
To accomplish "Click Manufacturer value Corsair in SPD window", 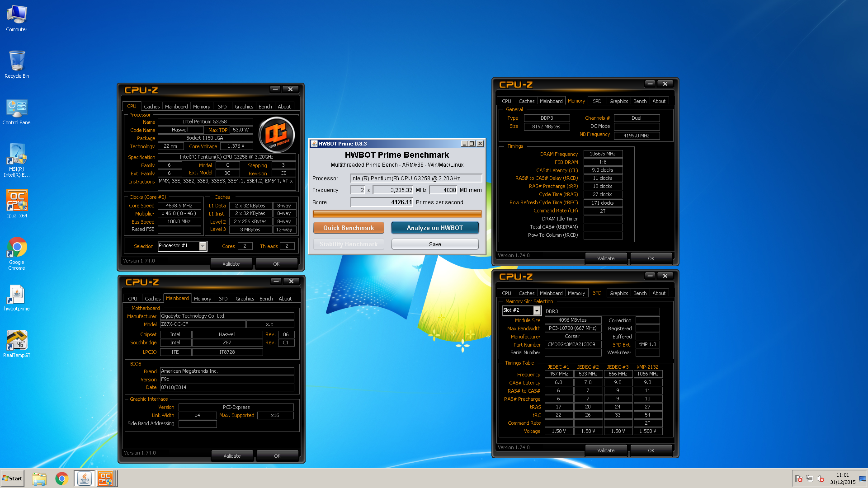I will coord(573,337).
